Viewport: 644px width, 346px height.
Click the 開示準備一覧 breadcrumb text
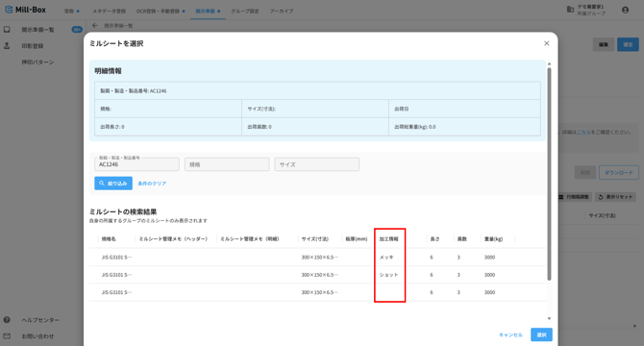118,25
